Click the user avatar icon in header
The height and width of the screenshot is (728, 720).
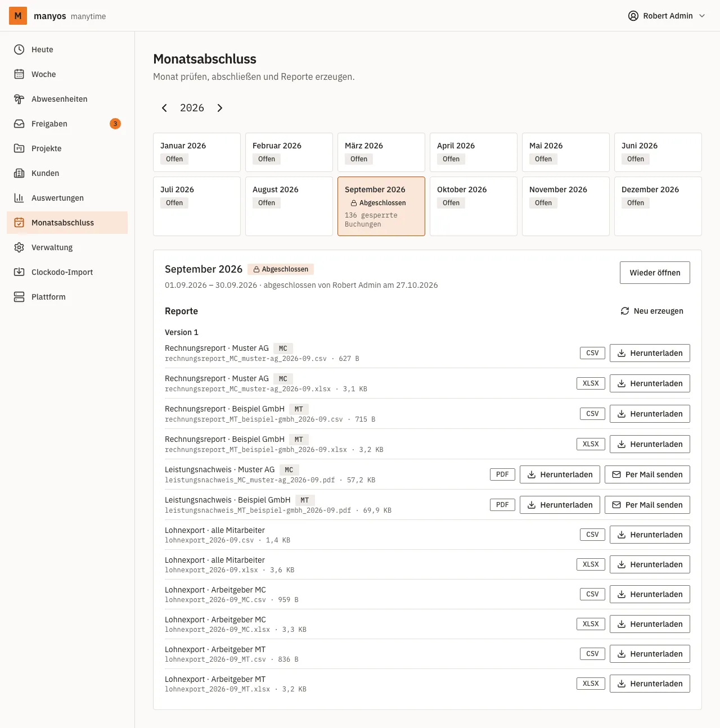tap(633, 16)
